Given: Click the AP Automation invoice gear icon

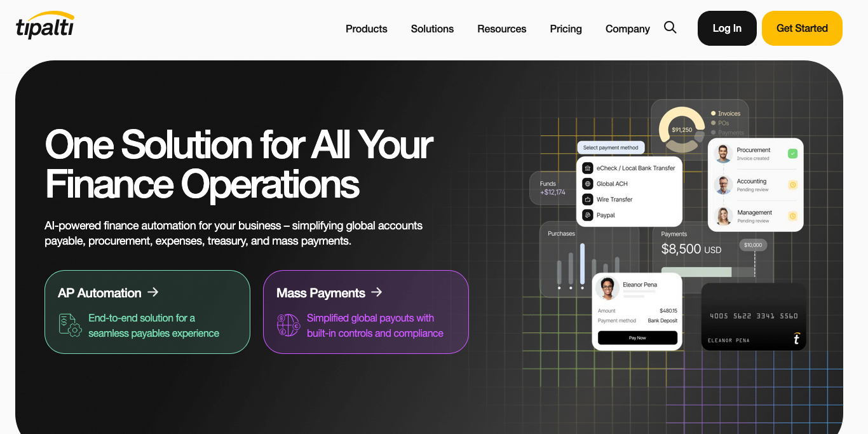Looking at the screenshot, I should pyautogui.click(x=70, y=325).
